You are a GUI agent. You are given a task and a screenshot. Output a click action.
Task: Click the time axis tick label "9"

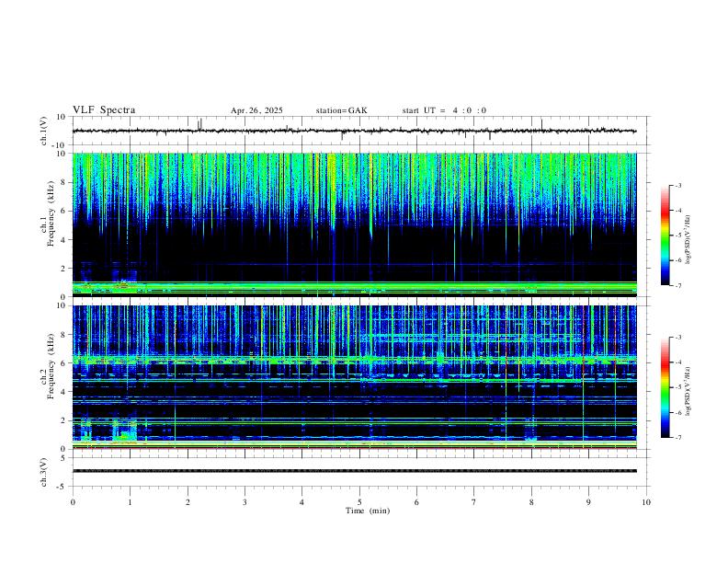point(588,502)
